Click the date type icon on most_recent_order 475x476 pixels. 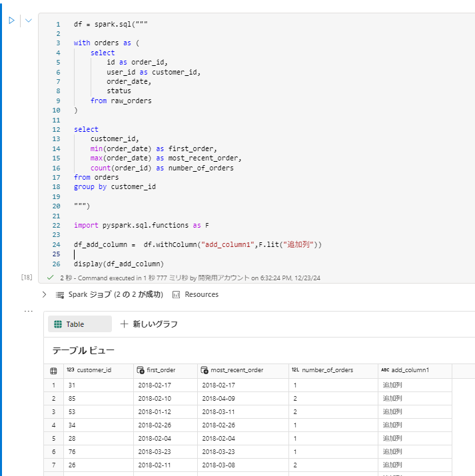(205, 370)
